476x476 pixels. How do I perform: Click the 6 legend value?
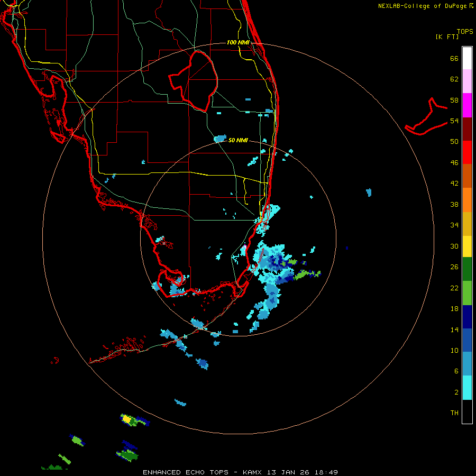coord(456,371)
